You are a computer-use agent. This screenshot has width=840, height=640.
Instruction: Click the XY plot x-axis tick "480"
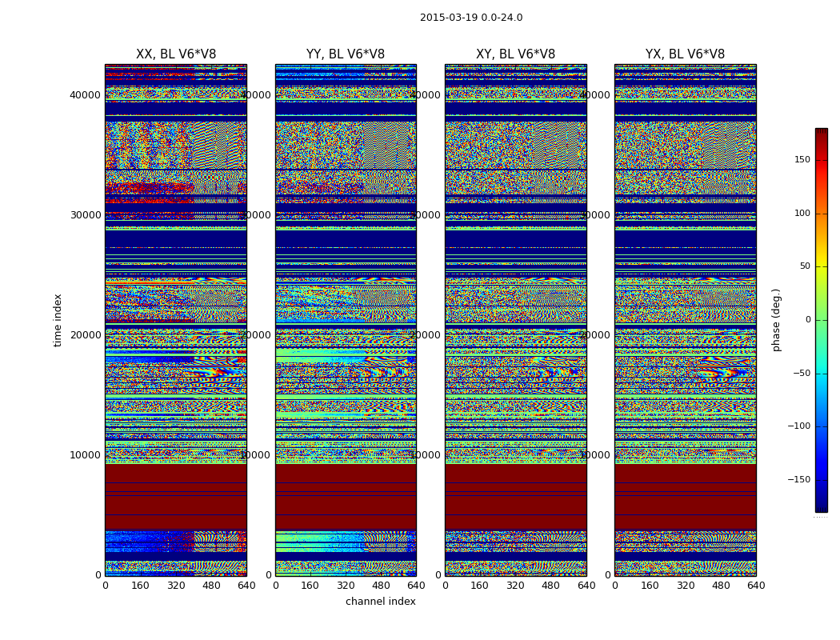tap(550, 586)
